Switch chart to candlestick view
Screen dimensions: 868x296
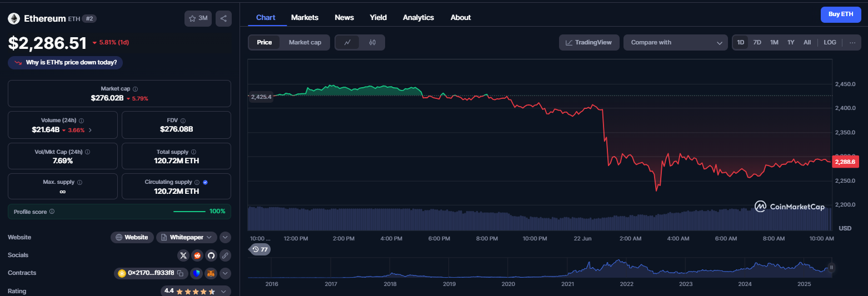coord(372,42)
